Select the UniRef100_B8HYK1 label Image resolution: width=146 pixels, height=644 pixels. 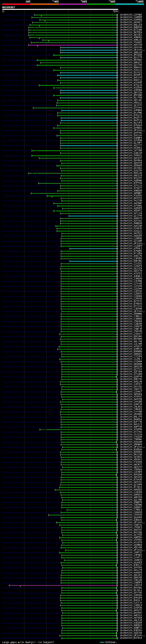click(131, 67)
